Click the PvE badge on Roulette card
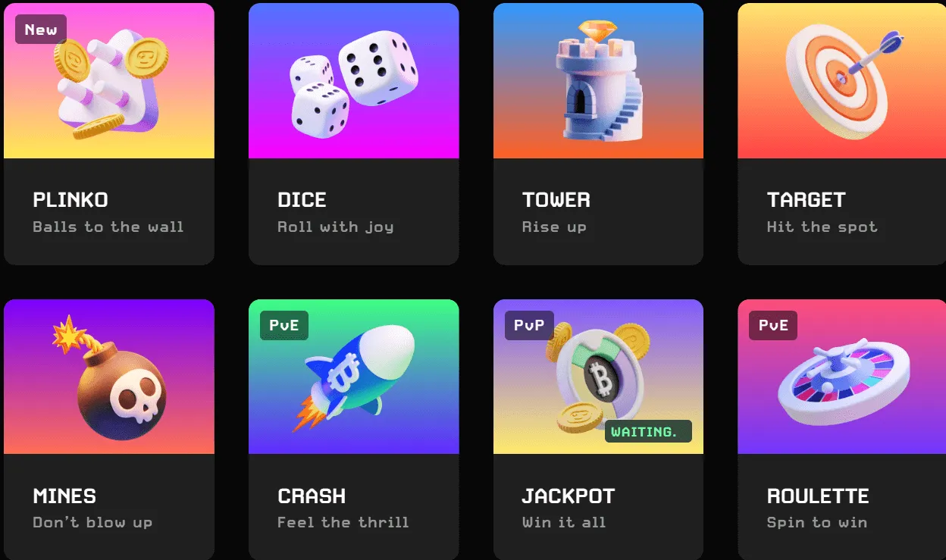The width and height of the screenshot is (946, 560). (773, 326)
